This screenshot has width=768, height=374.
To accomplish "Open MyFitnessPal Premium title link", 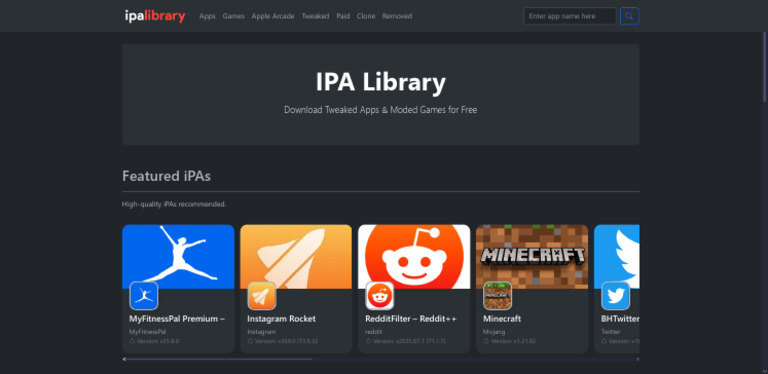I will pos(177,319).
